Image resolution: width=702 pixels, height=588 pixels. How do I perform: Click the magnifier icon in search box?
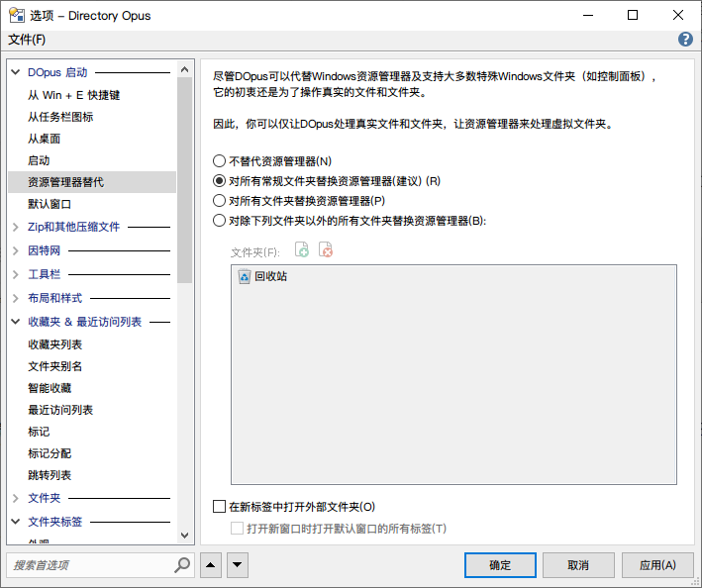[x=182, y=564]
